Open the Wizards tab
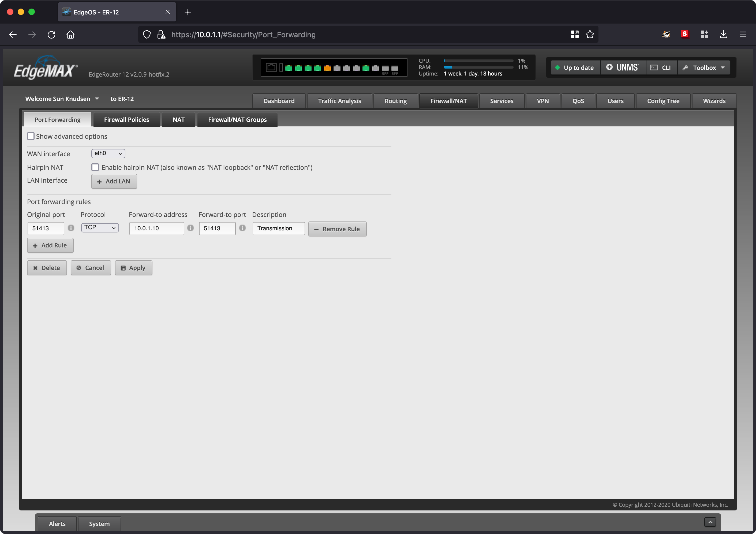 tap(714, 101)
